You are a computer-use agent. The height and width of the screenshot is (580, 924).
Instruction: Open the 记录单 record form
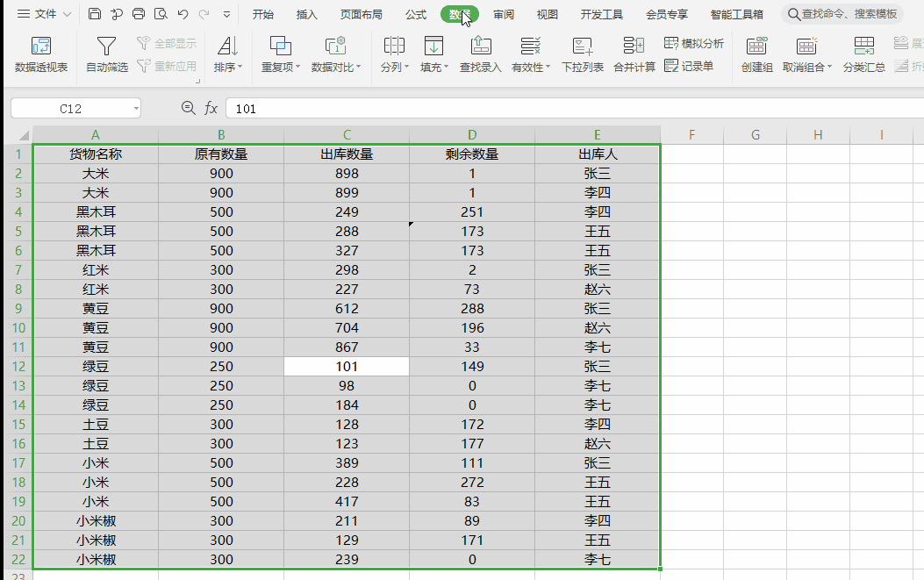pyautogui.click(x=688, y=66)
